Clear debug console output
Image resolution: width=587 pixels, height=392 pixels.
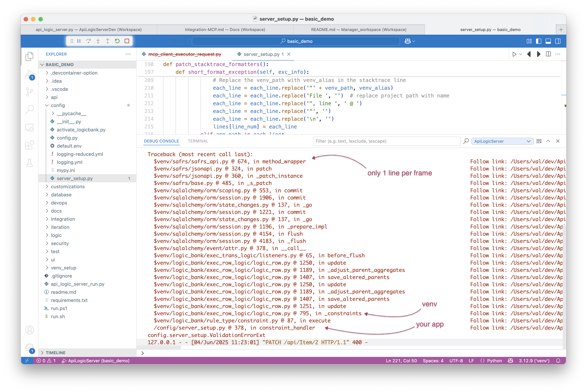(x=539, y=141)
